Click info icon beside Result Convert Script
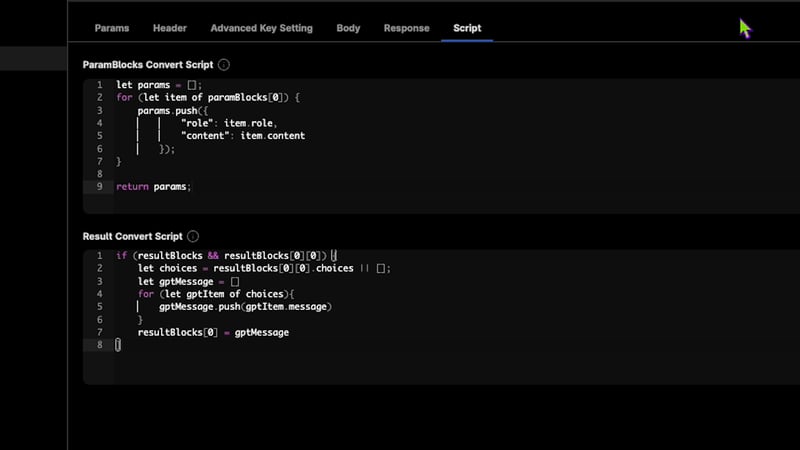Image resolution: width=800 pixels, height=450 pixels. 193,237
